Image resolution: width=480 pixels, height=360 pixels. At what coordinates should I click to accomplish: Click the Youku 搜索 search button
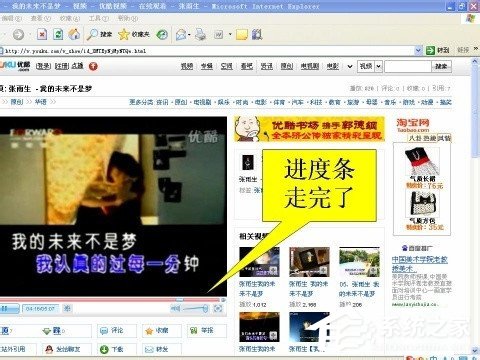[x=441, y=66]
